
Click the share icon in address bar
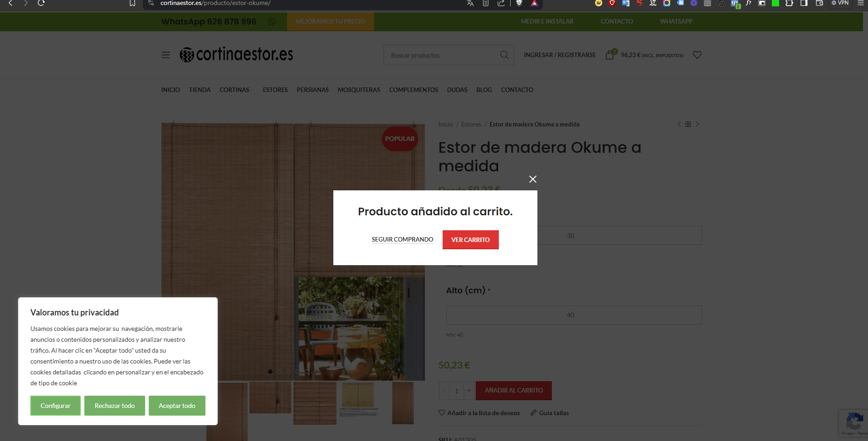tap(501, 3)
